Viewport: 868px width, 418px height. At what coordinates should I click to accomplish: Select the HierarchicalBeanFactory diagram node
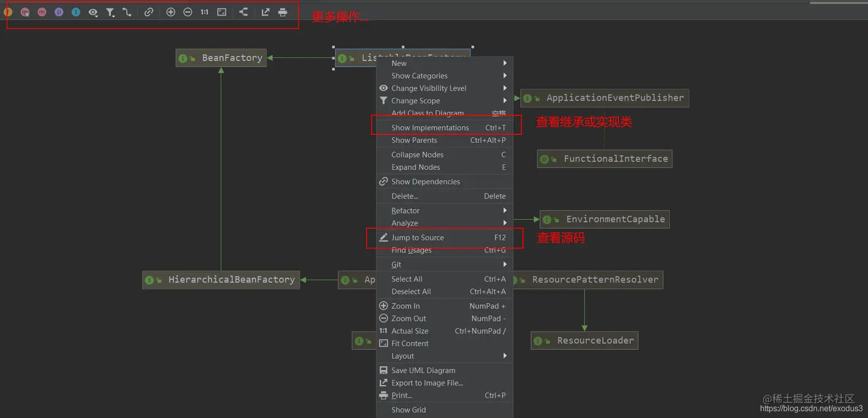point(221,280)
